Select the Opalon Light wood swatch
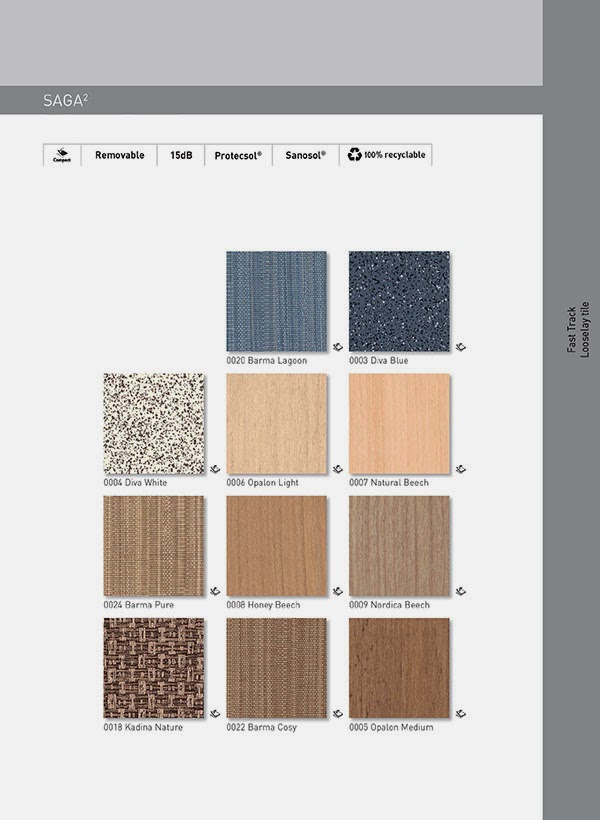Viewport: 600px width, 820px height. point(277,424)
